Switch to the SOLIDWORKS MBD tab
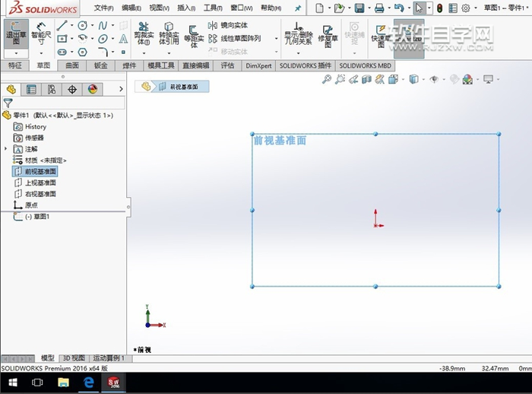 pos(365,65)
